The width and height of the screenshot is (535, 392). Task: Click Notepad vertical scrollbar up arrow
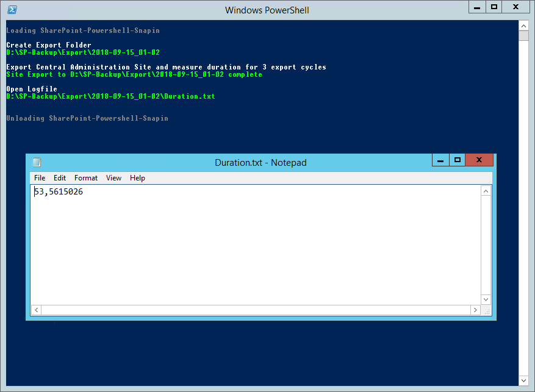click(486, 191)
